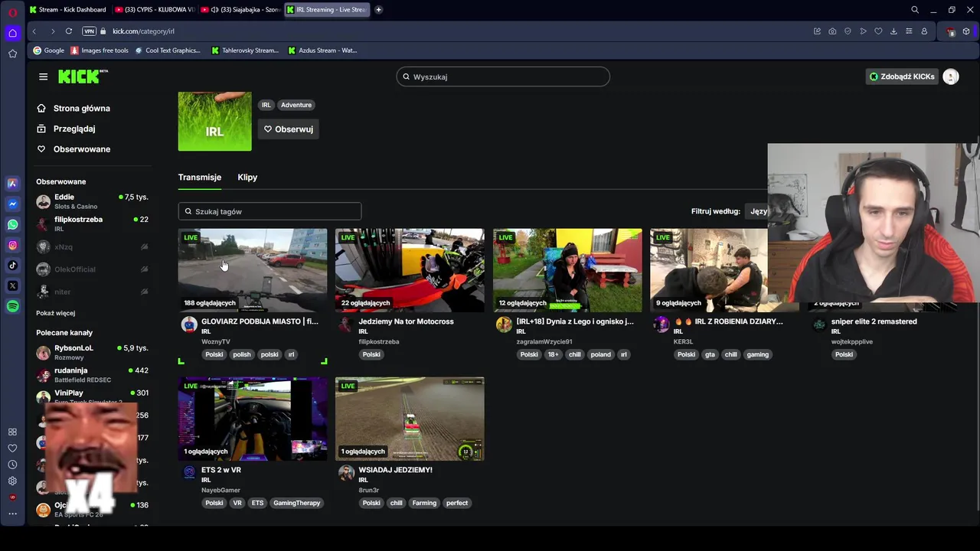This screenshot has width=980, height=551.
Task: Open rudaninja recommended channel
Action: tap(92, 375)
